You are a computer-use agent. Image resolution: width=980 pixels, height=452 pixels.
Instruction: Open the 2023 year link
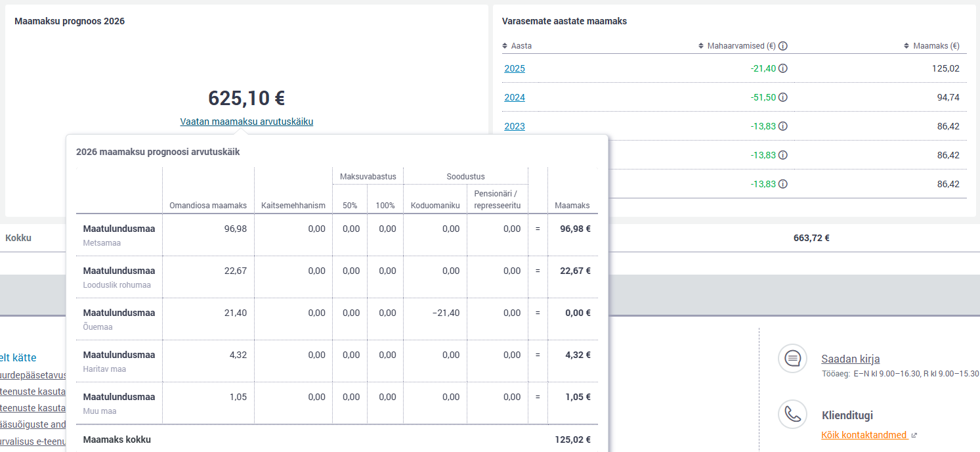coord(515,126)
